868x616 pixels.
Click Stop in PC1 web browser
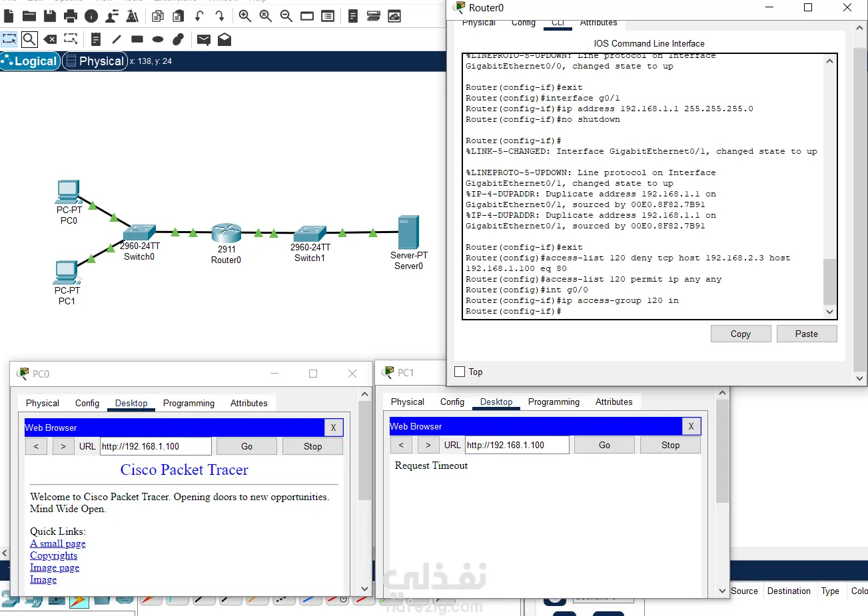click(671, 445)
